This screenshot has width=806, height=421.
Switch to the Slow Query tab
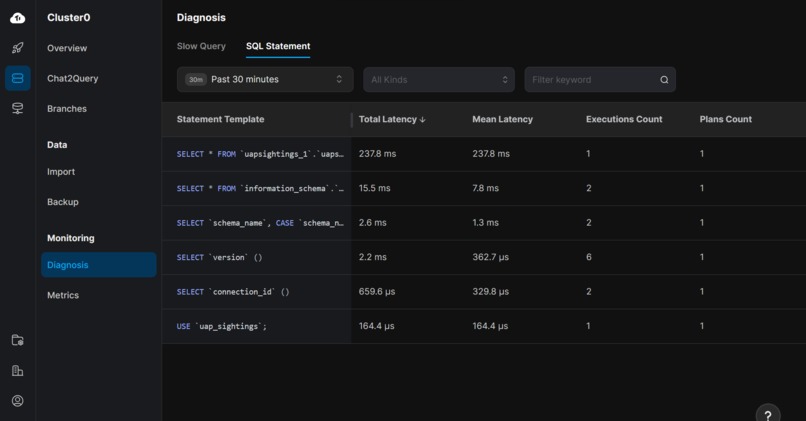[201, 46]
